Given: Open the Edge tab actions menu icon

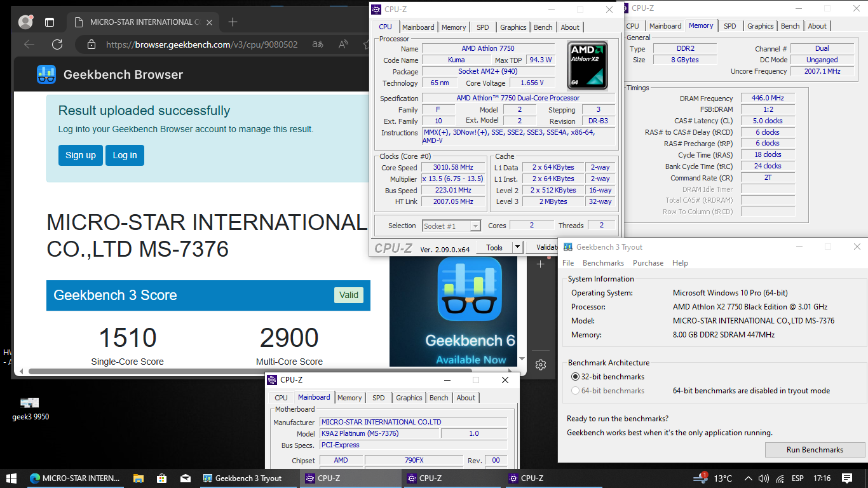Looking at the screenshot, I should click(50, 22).
